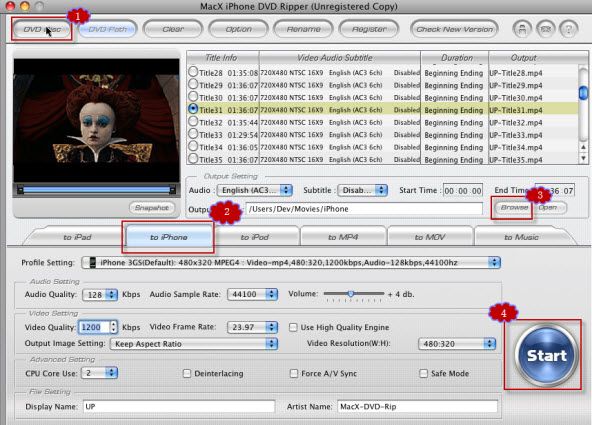This screenshot has height=425, width=592.
Task: Click the DVD Path button
Action: tap(108, 29)
